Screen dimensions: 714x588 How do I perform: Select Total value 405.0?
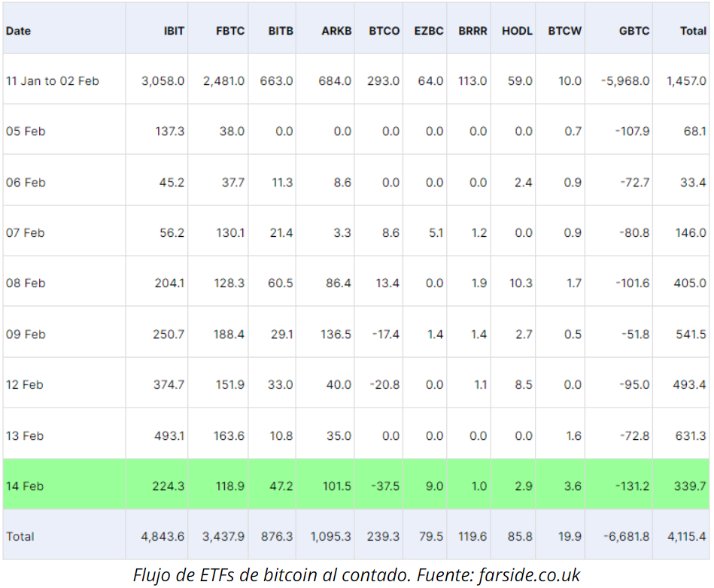coord(691,283)
